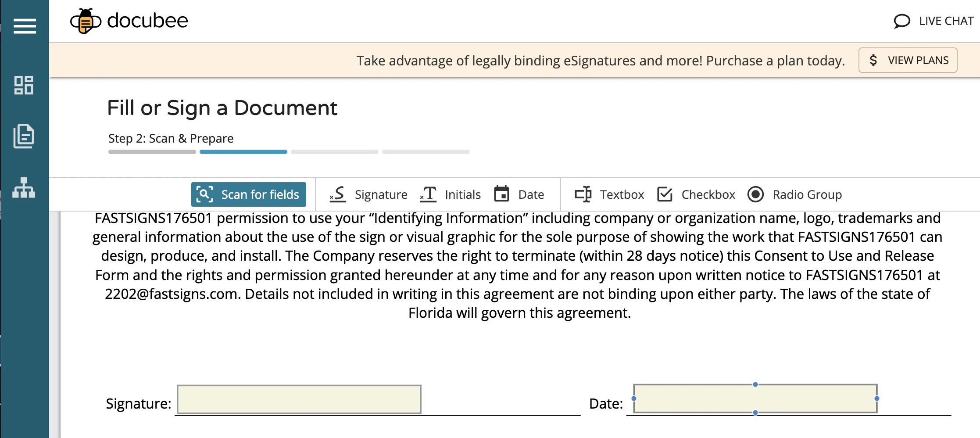This screenshot has height=438, width=980.
Task: Click the Scan for fields button
Action: (x=248, y=194)
